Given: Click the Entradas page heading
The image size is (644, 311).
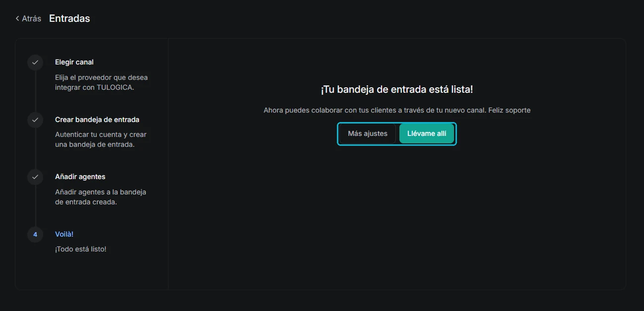Looking at the screenshot, I should click(69, 18).
